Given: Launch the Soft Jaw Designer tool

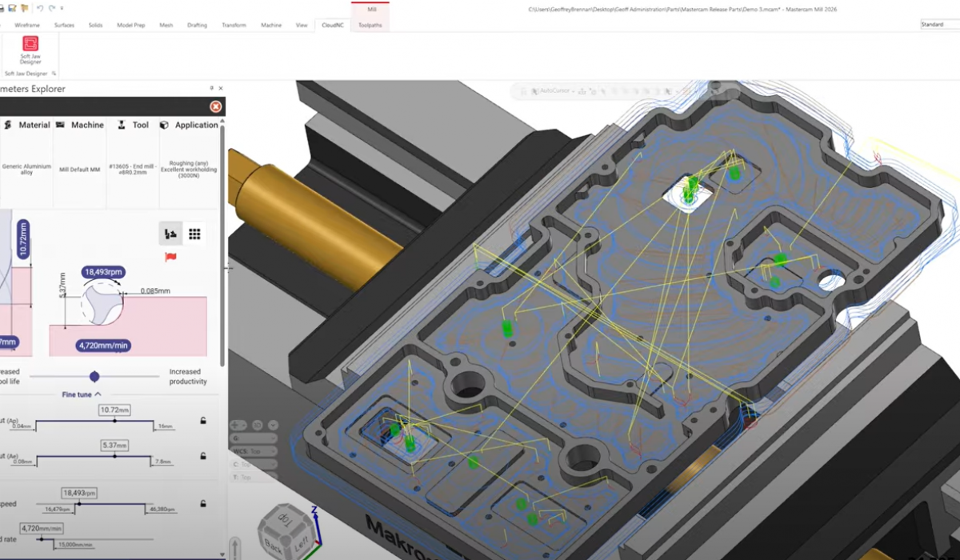Looking at the screenshot, I should point(30,50).
